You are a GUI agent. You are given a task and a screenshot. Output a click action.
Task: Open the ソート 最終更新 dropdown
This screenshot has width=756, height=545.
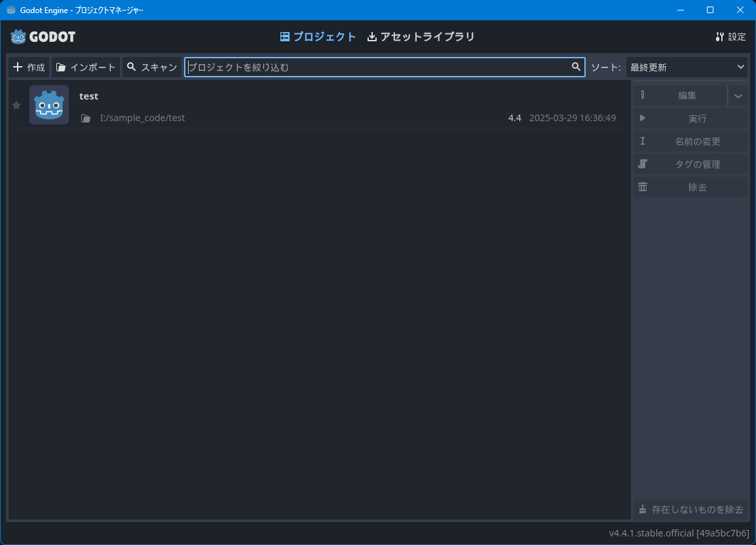(x=687, y=67)
